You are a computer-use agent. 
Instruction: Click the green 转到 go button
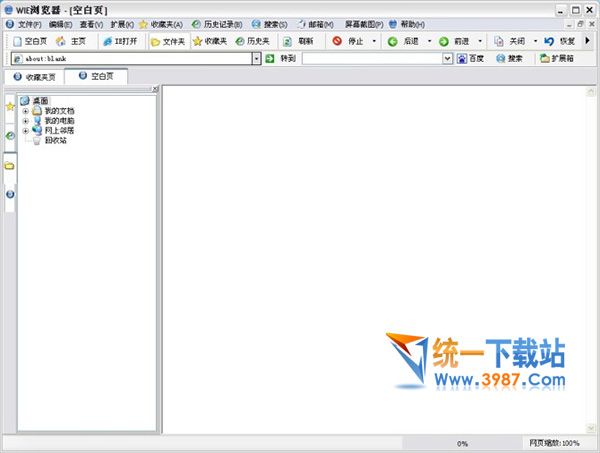(x=270, y=59)
